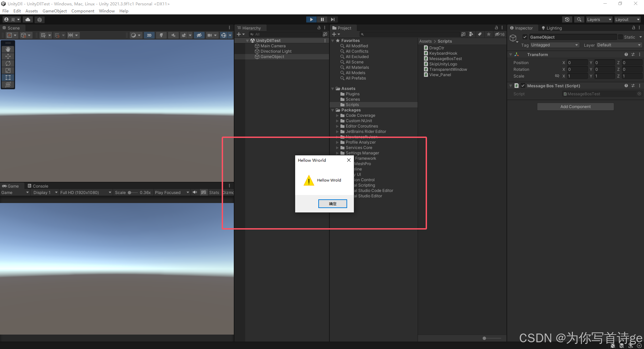Toggle scene audio mute icon
The image size is (644, 349).
tap(173, 35)
